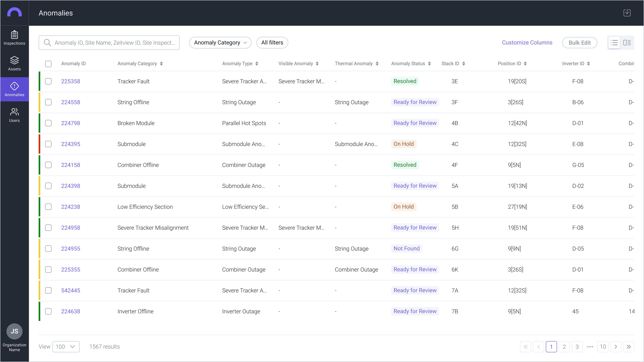Check the box for anomaly 225358

48,81
